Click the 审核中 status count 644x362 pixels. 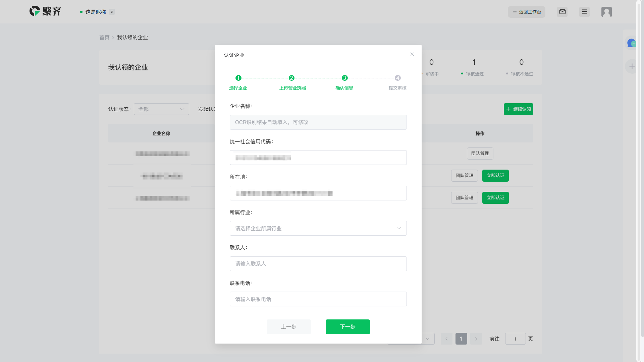[431, 67]
